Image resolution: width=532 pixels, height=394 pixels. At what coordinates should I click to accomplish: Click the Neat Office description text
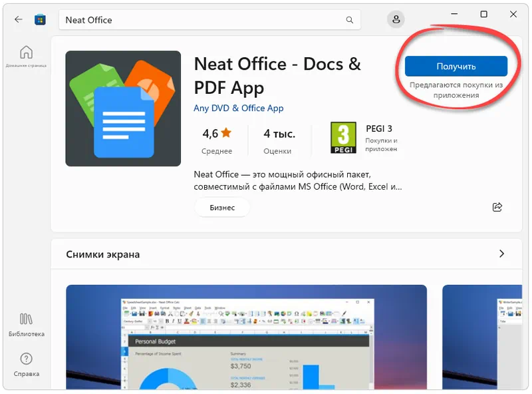click(297, 180)
